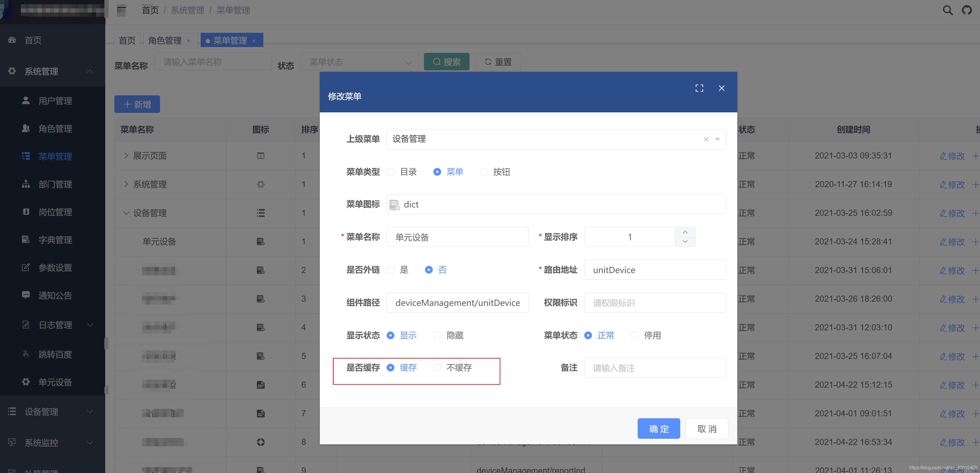Collapse the 系统管理 sidebar section
The image size is (980, 473).
[90, 71]
